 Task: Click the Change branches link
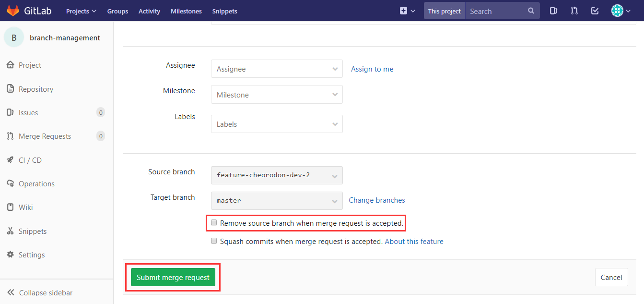tap(377, 200)
